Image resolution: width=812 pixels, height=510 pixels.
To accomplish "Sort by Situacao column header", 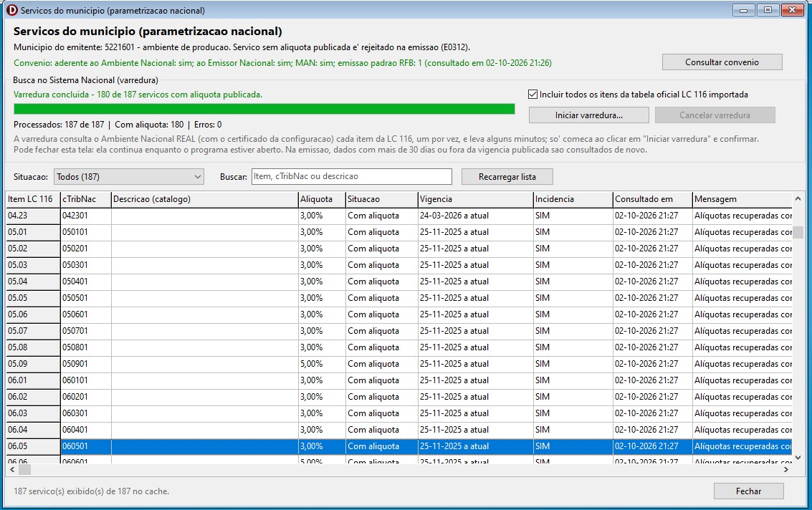I will click(x=382, y=199).
